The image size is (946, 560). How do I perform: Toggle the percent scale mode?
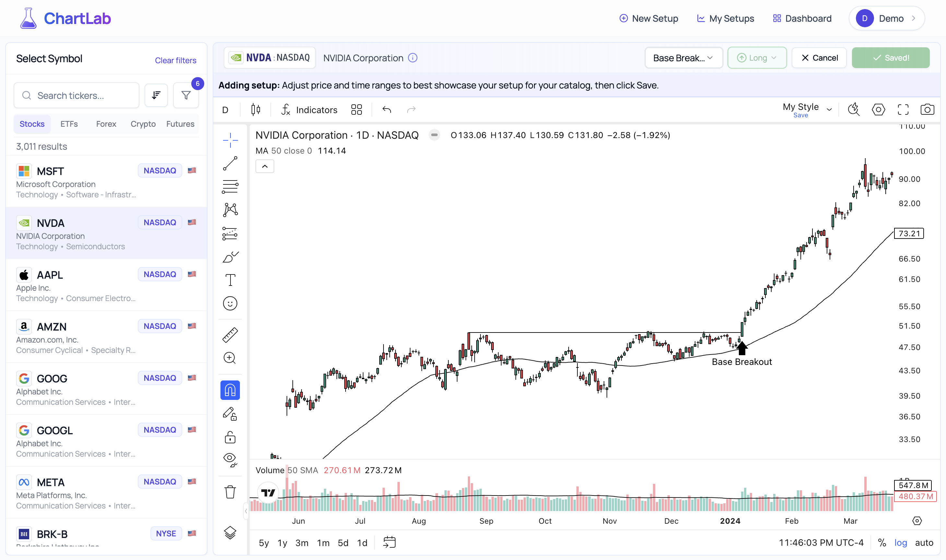coord(882,542)
